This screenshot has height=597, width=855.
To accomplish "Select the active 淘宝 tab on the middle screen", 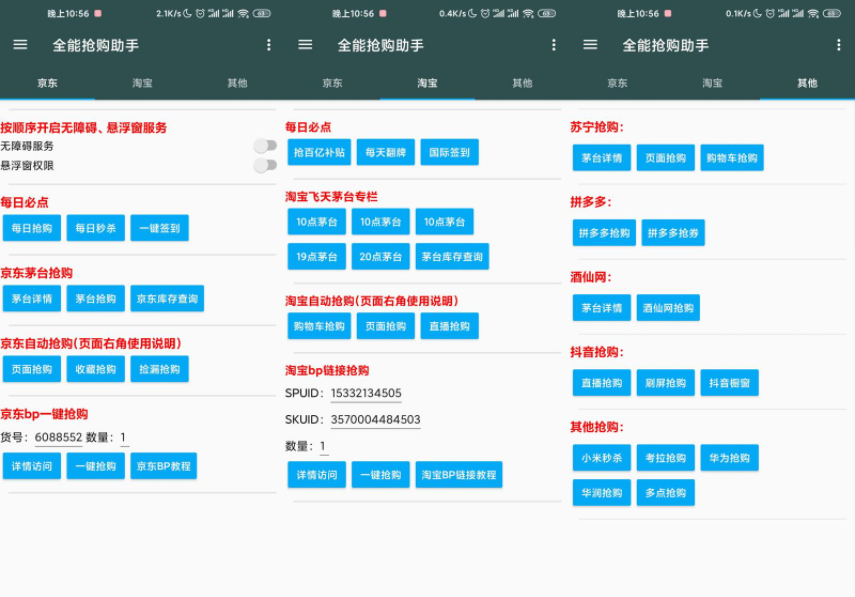I will pyautogui.click(x=428, y=83).
